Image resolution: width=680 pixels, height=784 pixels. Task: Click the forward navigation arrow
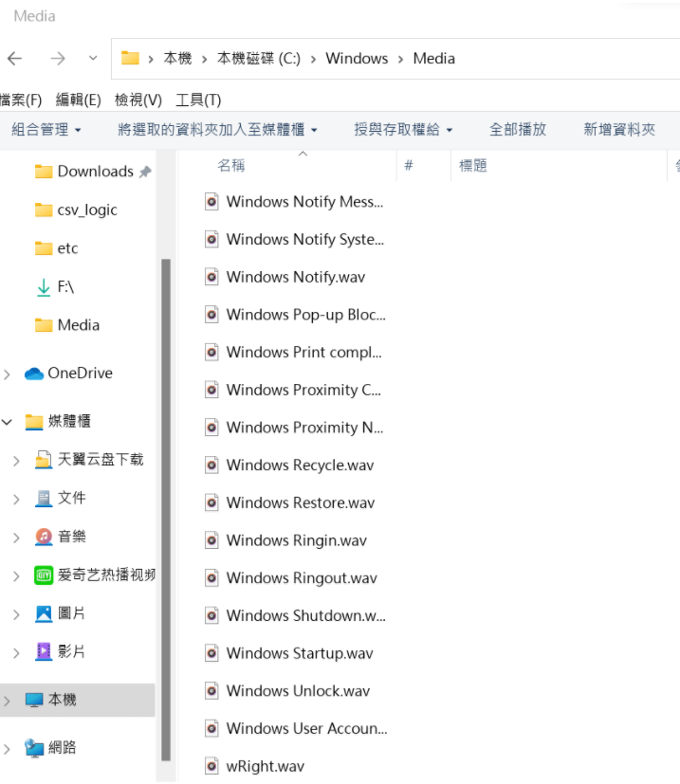pyautogui.click(x=58, y=59)
